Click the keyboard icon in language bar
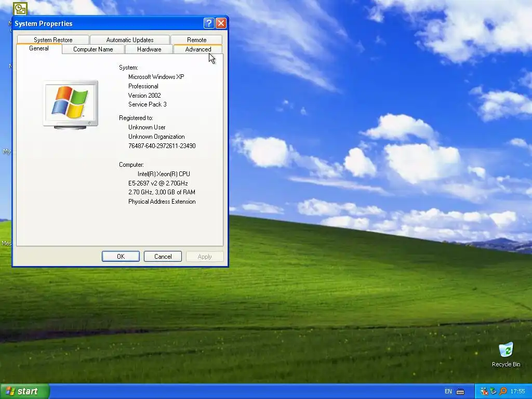This screenshot has height=399, width=532. [x=460, y=392]
